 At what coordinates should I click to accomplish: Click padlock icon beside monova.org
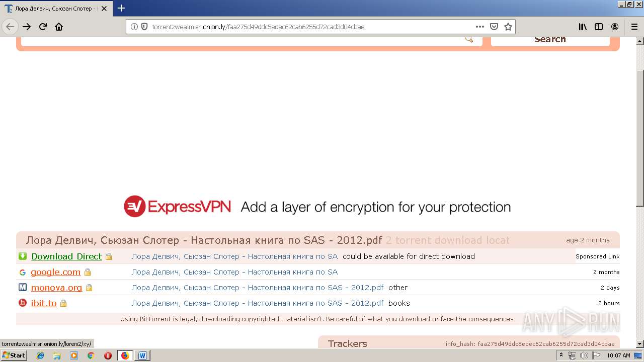coord(89,288)
